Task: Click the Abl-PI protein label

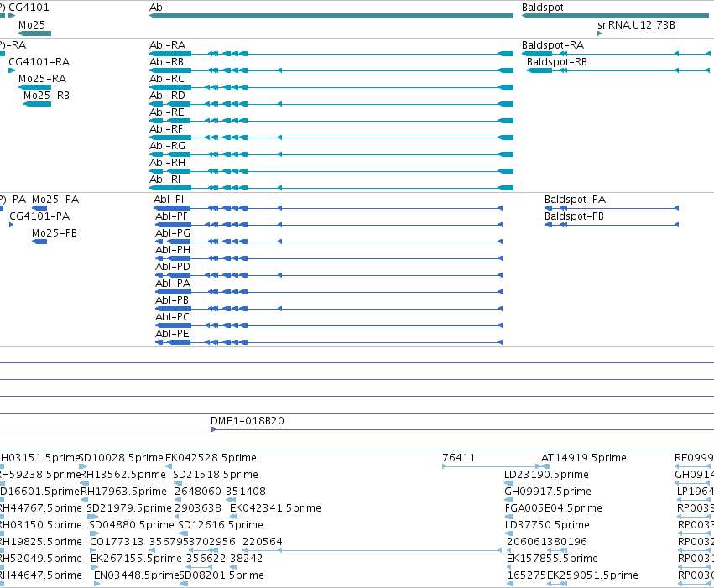Action: click(169, 200)
